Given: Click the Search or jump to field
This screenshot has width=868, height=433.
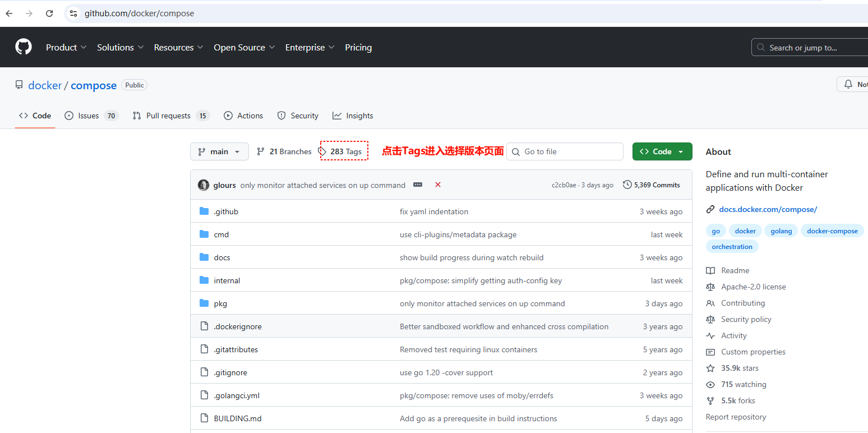Looking at the screenshot, I should [x=810, y=48].
